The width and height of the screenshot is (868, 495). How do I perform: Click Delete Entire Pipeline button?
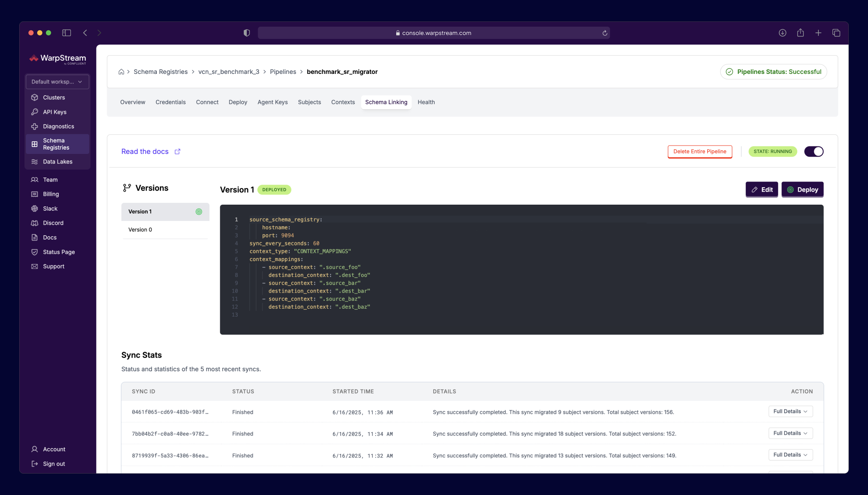click(x=700, y=152)
